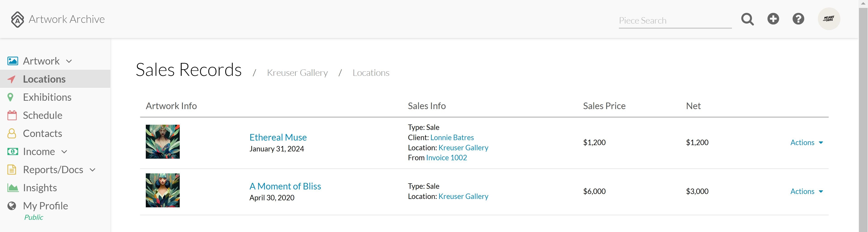Open the Invoice 1002 link
The image size is (868, 232).
446,158
